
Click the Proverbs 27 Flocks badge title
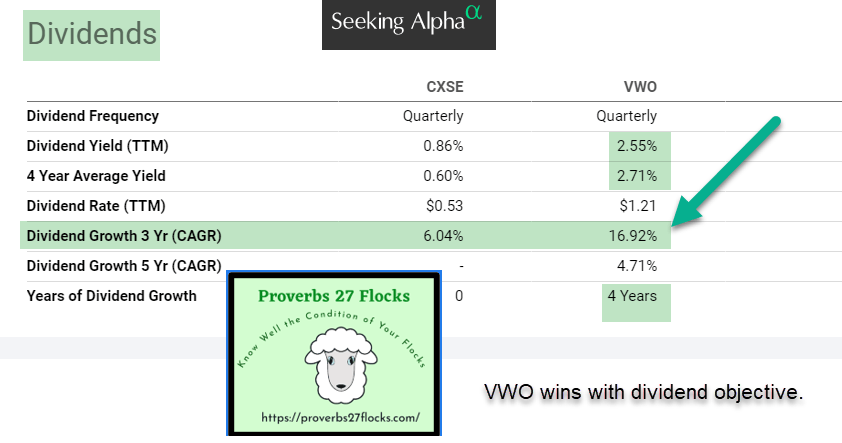[x=335, y=295]
